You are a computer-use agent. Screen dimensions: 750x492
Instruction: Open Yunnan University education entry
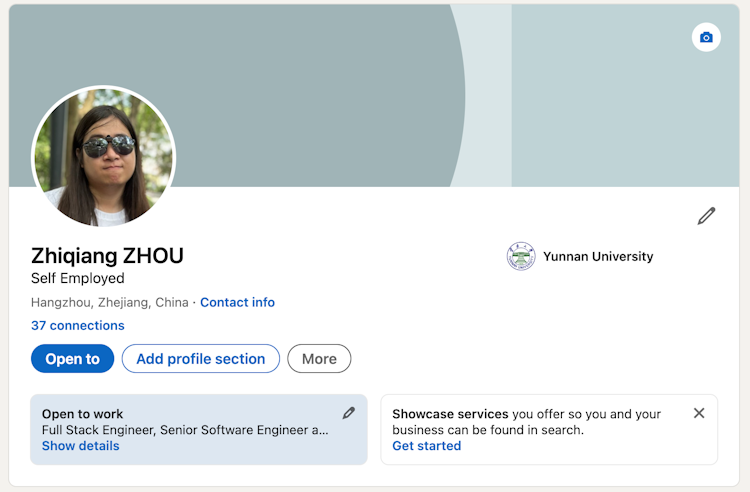pyautogui.click(x=580, y=256)
